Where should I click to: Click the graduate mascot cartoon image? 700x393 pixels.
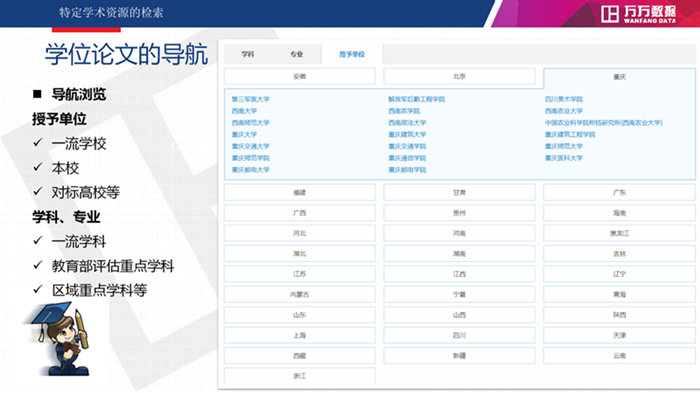coord(58,338)
